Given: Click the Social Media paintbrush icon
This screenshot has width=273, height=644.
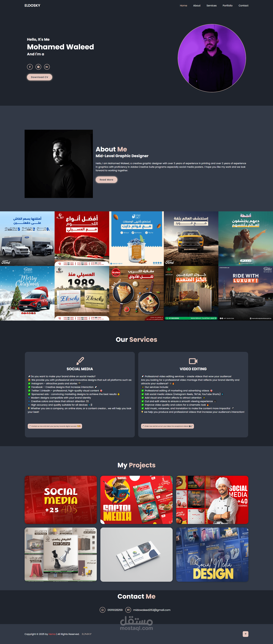Looking at the screenshot, I should coord(80,361).
